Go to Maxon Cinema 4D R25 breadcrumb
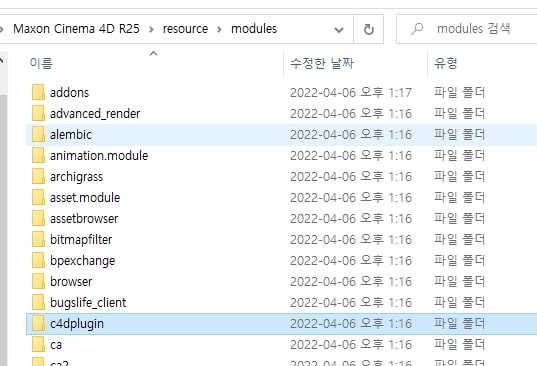The image size is (537, 366). tap(76, 28)
